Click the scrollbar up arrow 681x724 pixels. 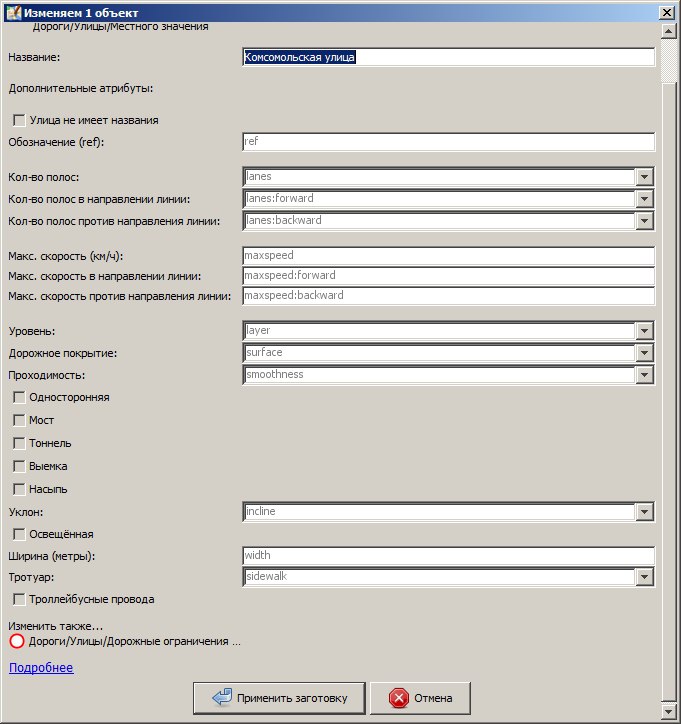(x=669, y=31)
